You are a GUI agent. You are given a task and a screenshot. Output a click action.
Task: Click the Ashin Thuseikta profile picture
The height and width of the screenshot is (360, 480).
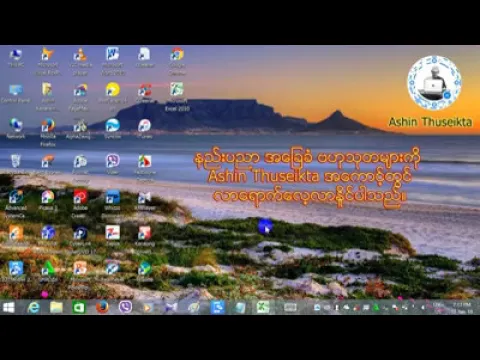click(434, 83)
